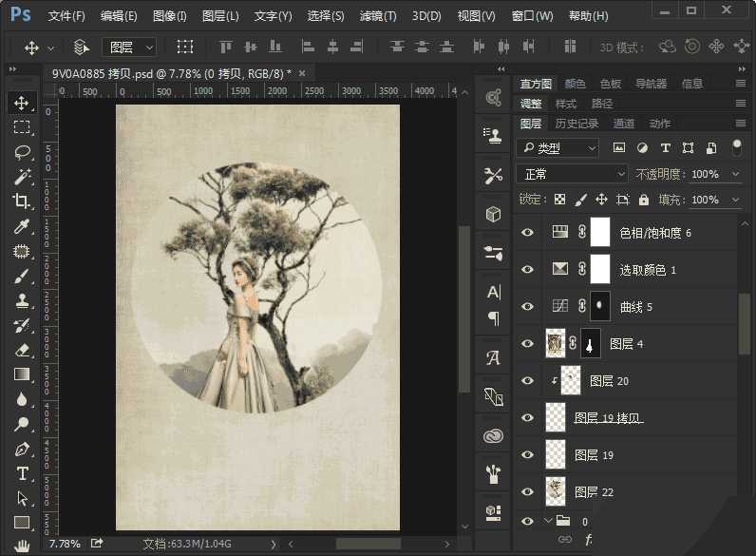
Task: Hide the 色相/饱和度 6 adjustment layer
Action: coord(528,232)
